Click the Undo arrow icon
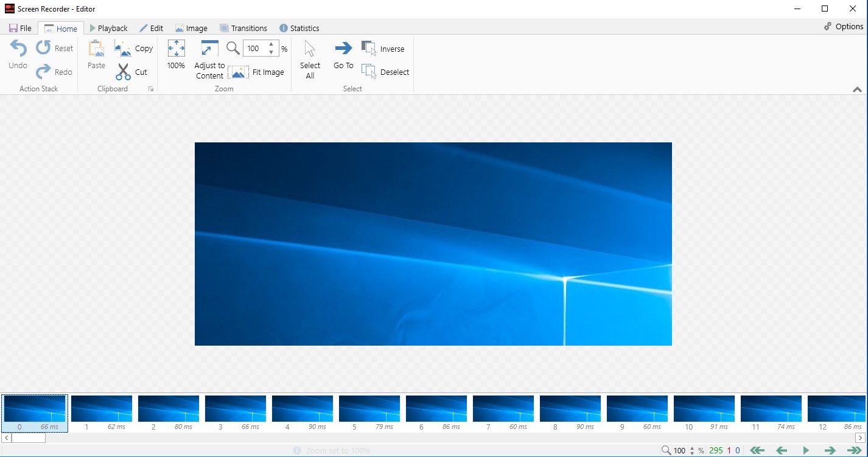The height and width of the screenshot is (457, 868). (x=18, y=48)
